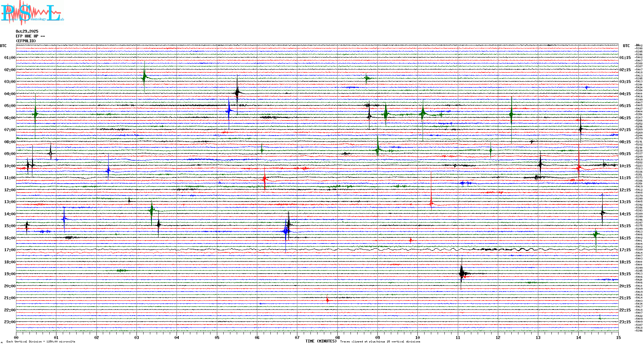Click the 19:00 hour label on left

(10, 274)
